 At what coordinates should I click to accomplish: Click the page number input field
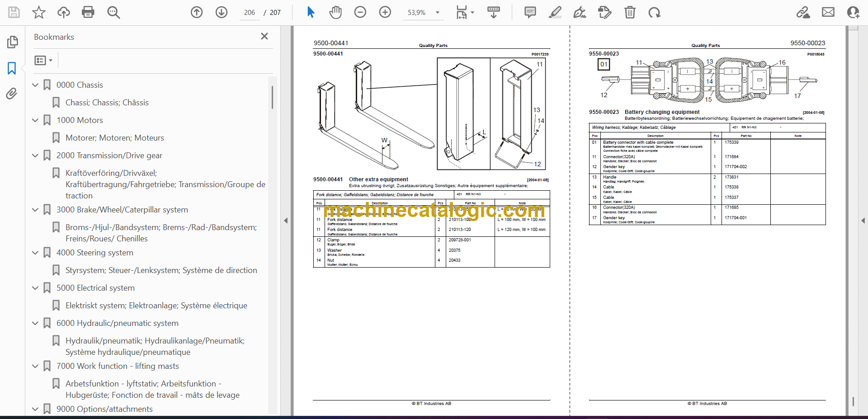pos(250,13)
